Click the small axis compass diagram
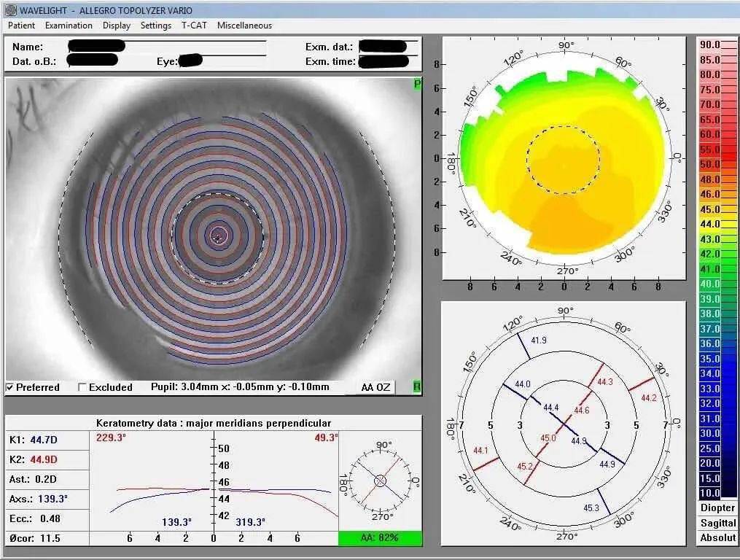This screenshot has height=560, width=740. coord(380,481)
